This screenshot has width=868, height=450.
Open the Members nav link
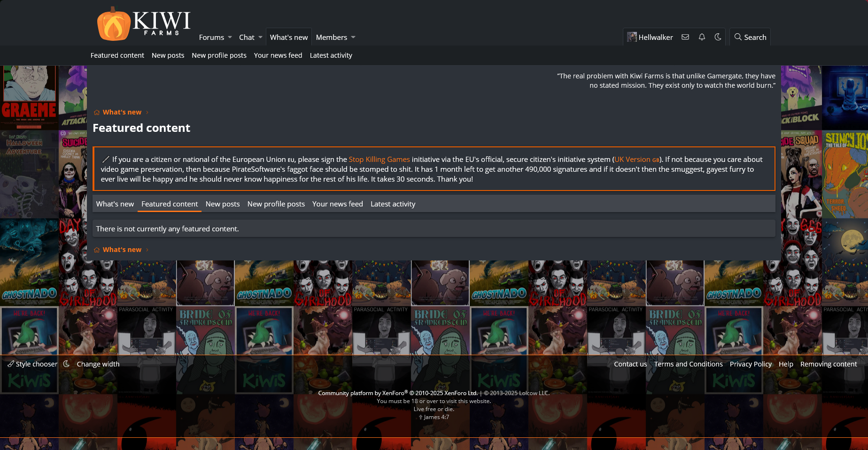pos(332,38)
